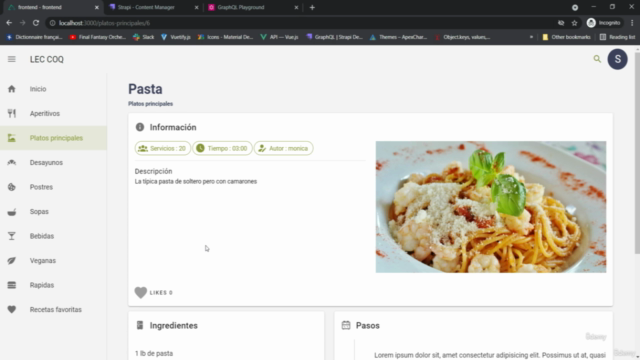Click the Postres cookie icon
This screenshot has width=640, height=360.
[11, 187]
